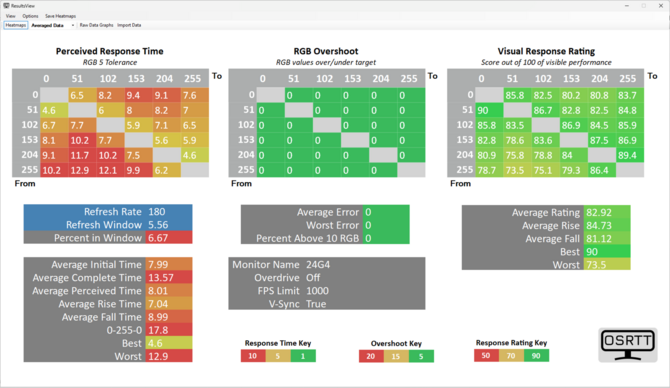The image size is (670, 388).
Task: Click the OSRTT monitor logo
Action: pyautogui.click(x=628, y=345)
